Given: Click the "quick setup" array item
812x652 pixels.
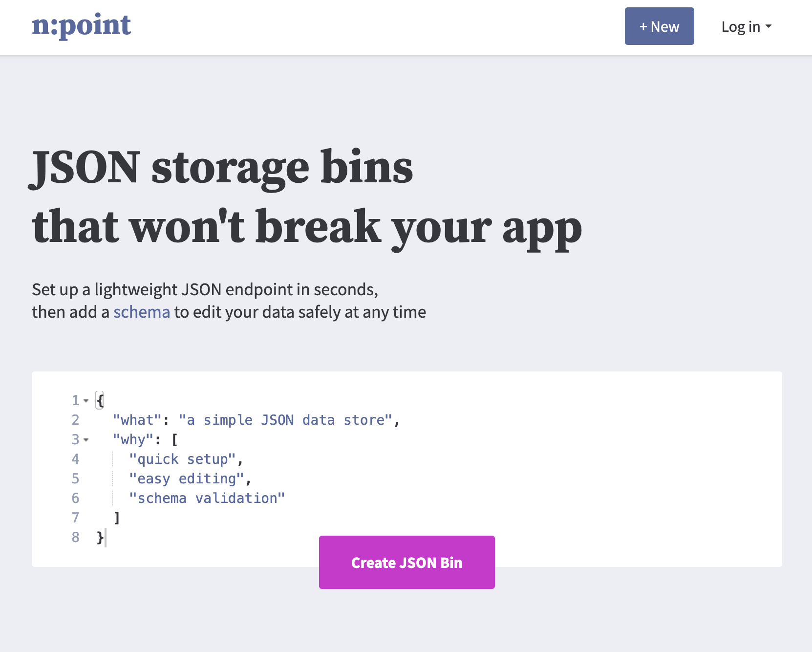Looking at the screenshot, I should pyautogui.click(x=183, y=459).
